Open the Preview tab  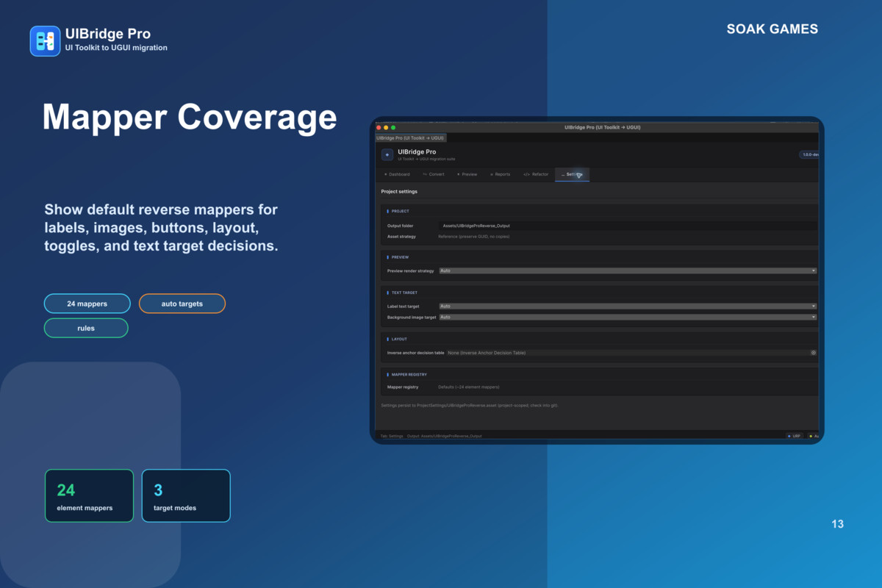point(467,174)
